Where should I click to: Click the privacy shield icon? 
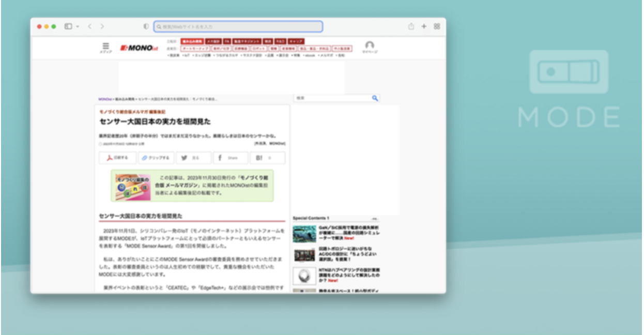pos(146,26)
